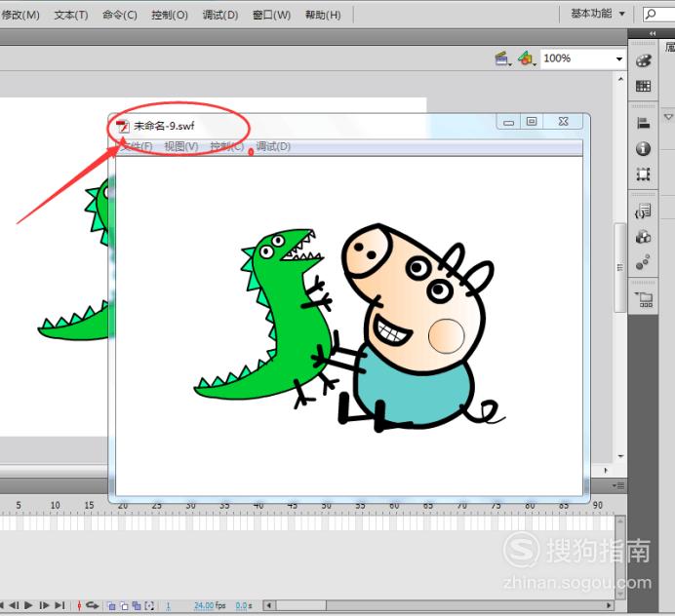Open the Code Snippets panel icon
Screen dimensions: 675x616
pyautogui.click(x=643, y=212)
